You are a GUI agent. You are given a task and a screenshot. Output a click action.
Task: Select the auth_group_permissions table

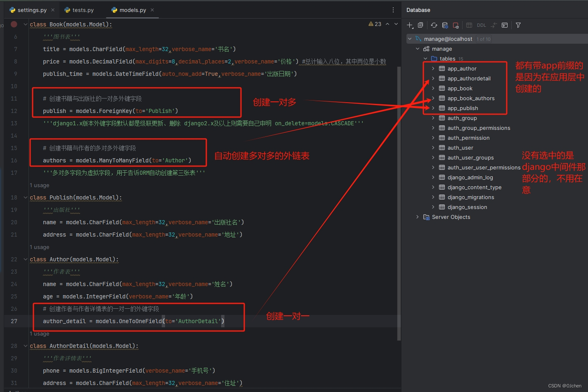[x=479, y=128]
